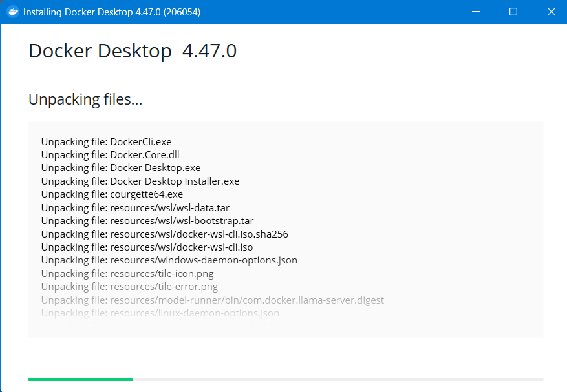Click the window title 'Installing Docker Desktop 4.47.0 (206054)'
This screenshot has width=567, height=392.
[x=112, y=12]
